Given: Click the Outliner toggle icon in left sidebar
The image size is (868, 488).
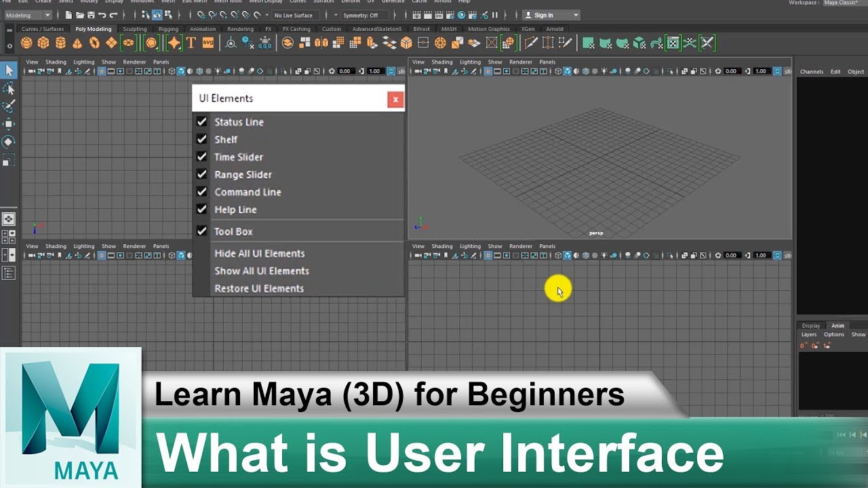Looking at the screenshot, I should (9, 273).
